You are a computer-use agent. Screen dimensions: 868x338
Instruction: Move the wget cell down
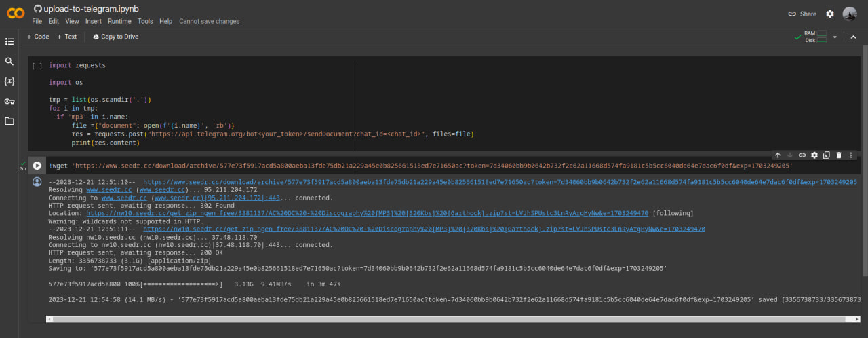(x=790, y=155)
